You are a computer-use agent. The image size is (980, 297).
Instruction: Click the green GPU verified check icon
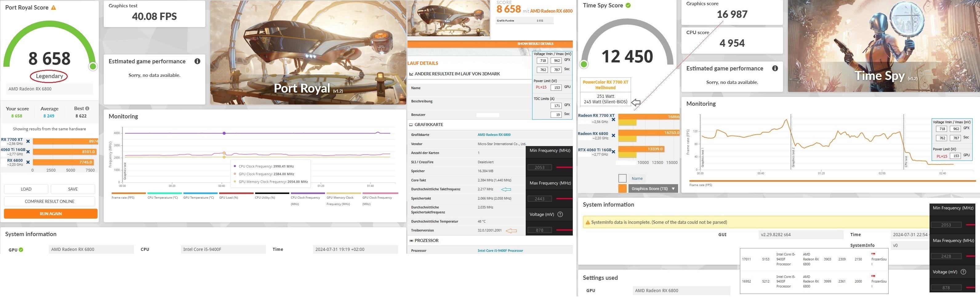click(x=21, y=250)
